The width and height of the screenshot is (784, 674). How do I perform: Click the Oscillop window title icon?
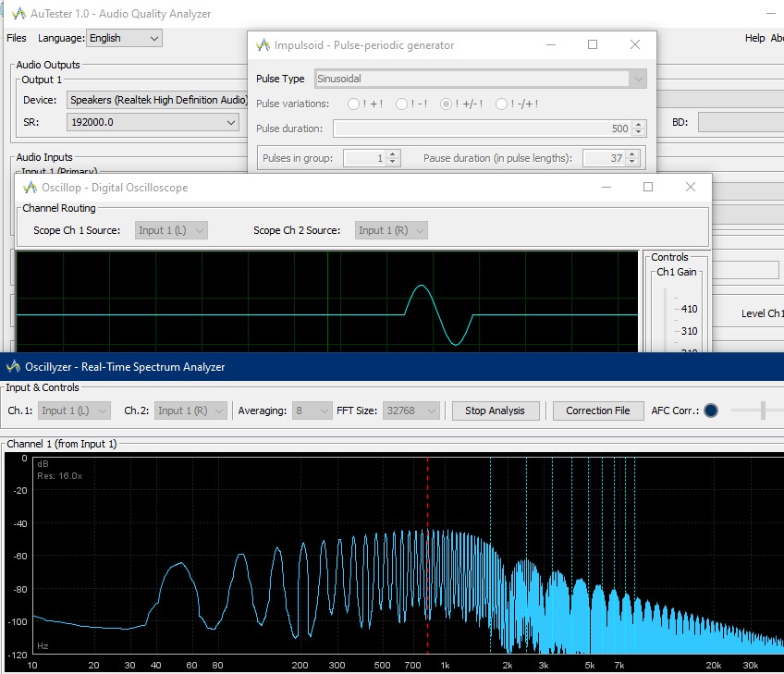tap(31, 188)
